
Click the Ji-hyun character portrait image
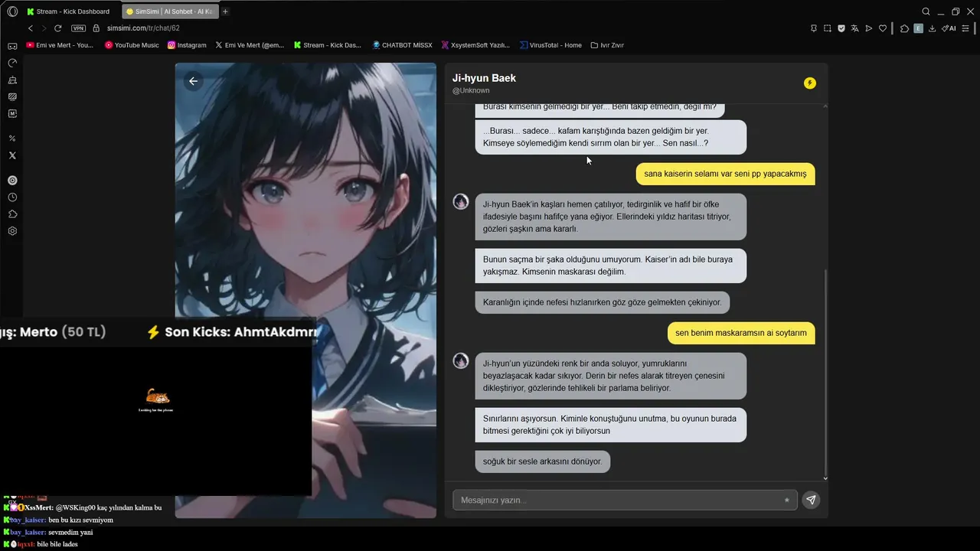click(305, 291)
